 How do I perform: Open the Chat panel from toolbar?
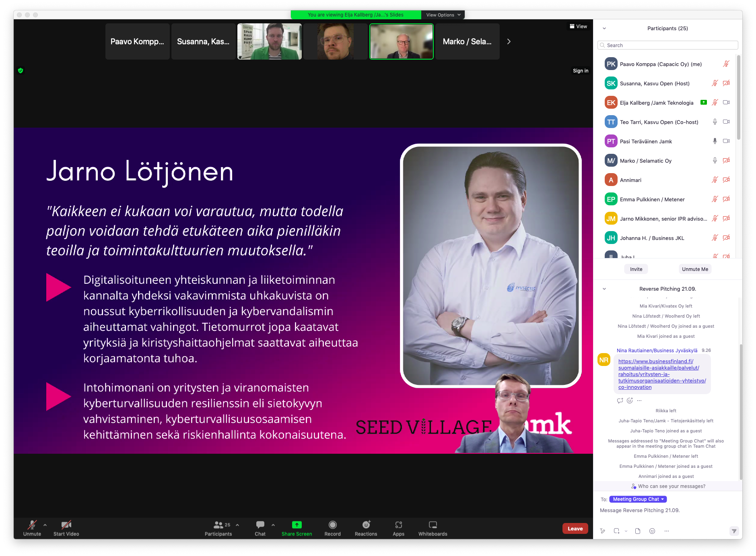click(x=260, y=525)
